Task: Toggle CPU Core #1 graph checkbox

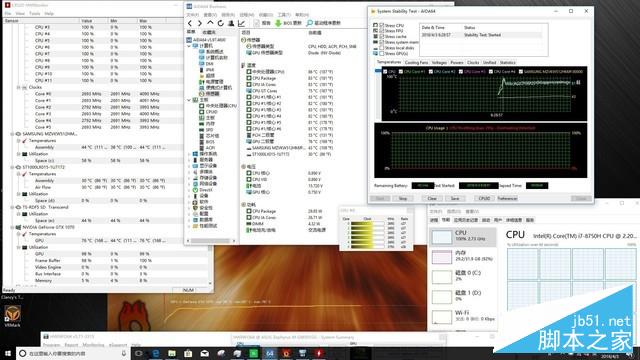Action: click(401, 72)
